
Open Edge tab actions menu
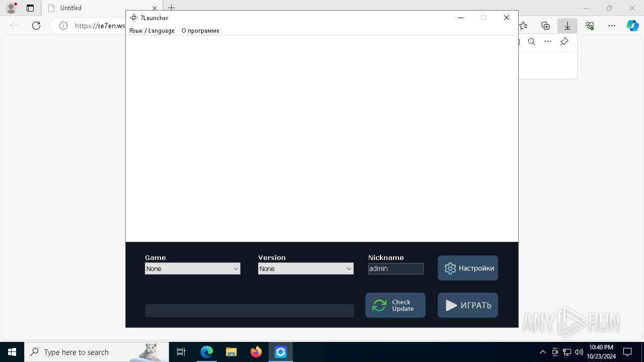30,8
